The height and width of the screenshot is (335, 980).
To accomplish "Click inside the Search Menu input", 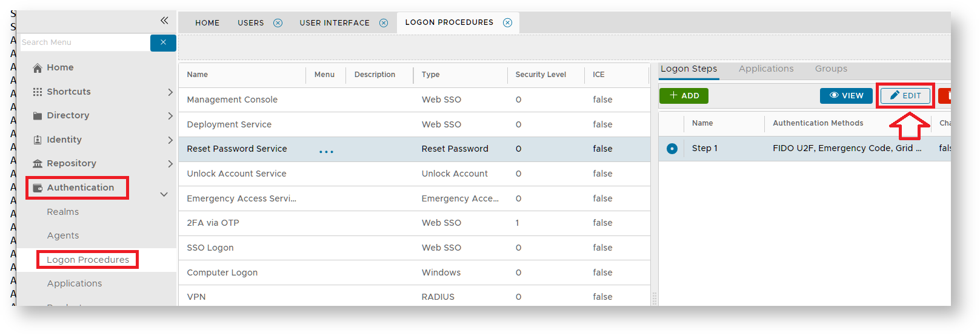I will pos(85,42).
